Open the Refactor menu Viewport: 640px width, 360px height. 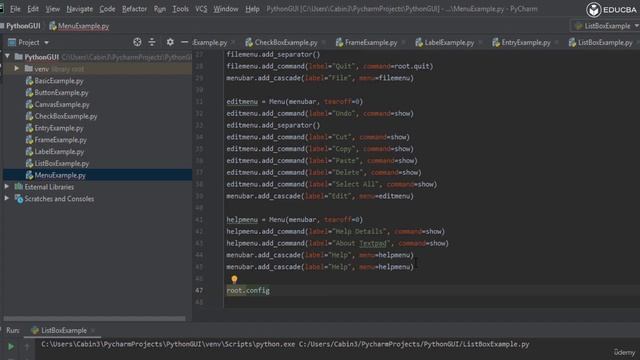click(x=134, y=9)
